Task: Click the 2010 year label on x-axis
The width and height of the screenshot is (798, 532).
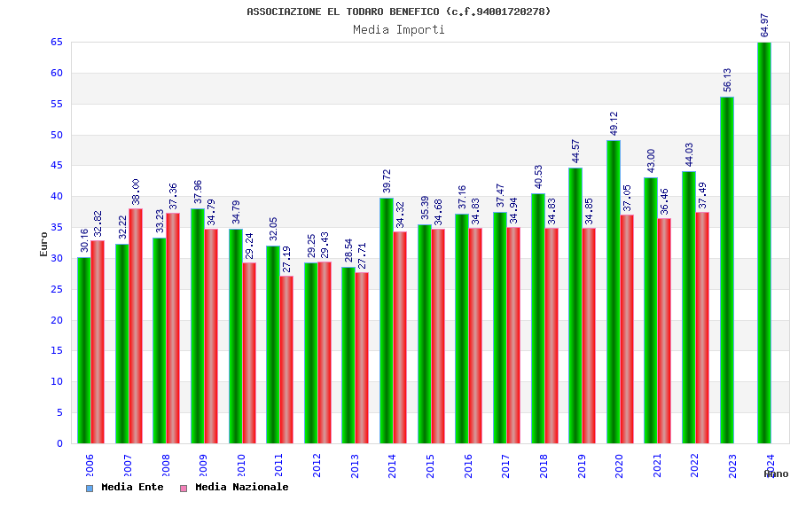Action: click(241, 465)
